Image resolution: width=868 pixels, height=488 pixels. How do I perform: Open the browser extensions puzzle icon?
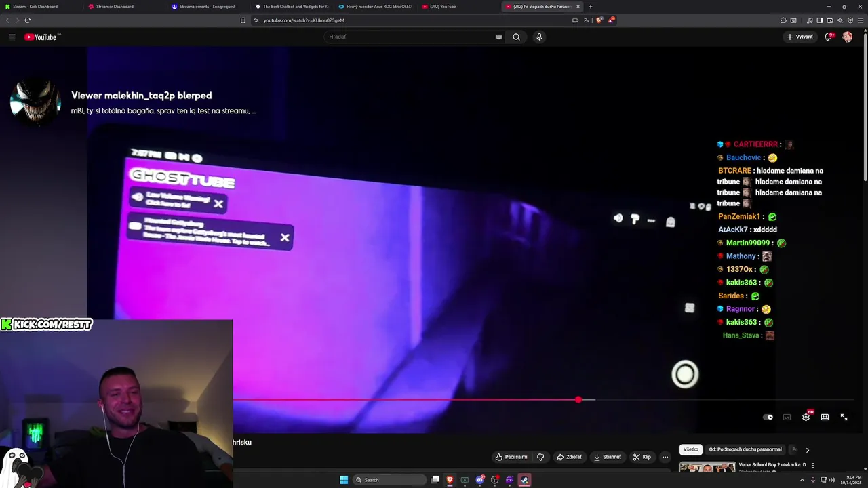(783, 20)
